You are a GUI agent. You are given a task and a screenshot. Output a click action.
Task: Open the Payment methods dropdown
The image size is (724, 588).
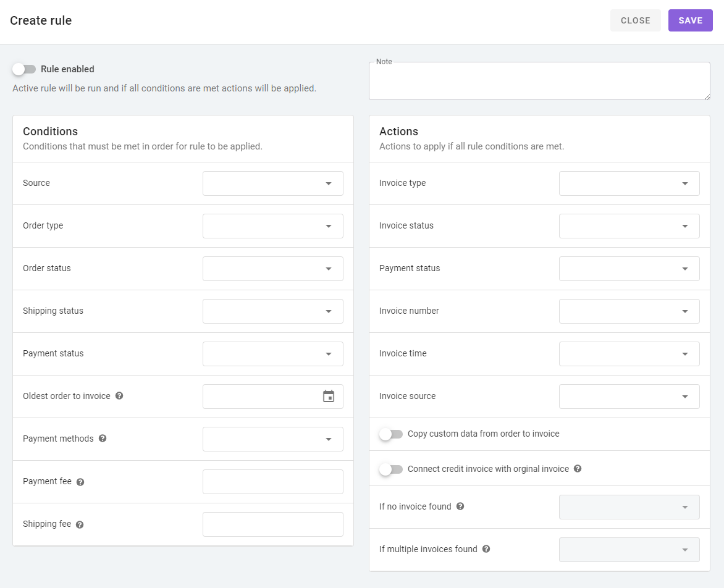(x=273, y=439)
